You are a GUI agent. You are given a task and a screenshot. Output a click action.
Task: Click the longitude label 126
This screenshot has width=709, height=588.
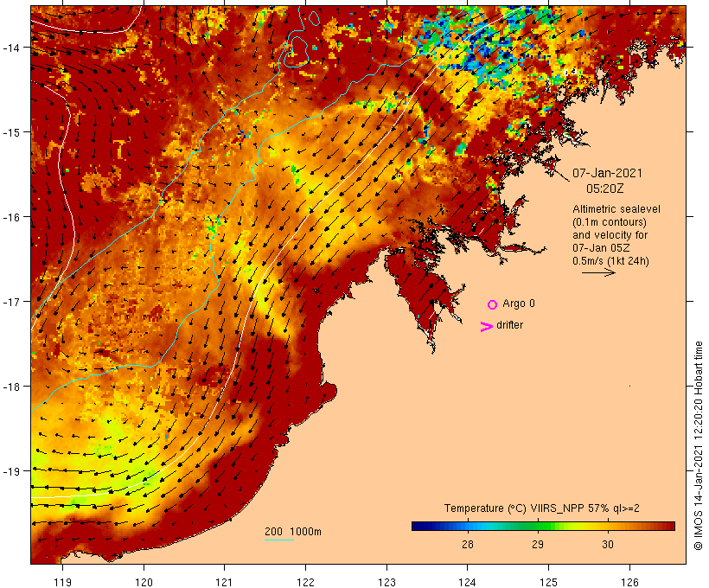(x=629, y=582)
